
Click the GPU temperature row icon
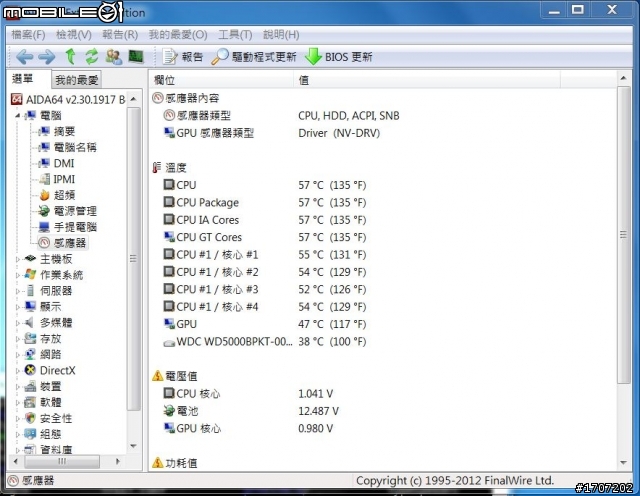click(169, 324)
